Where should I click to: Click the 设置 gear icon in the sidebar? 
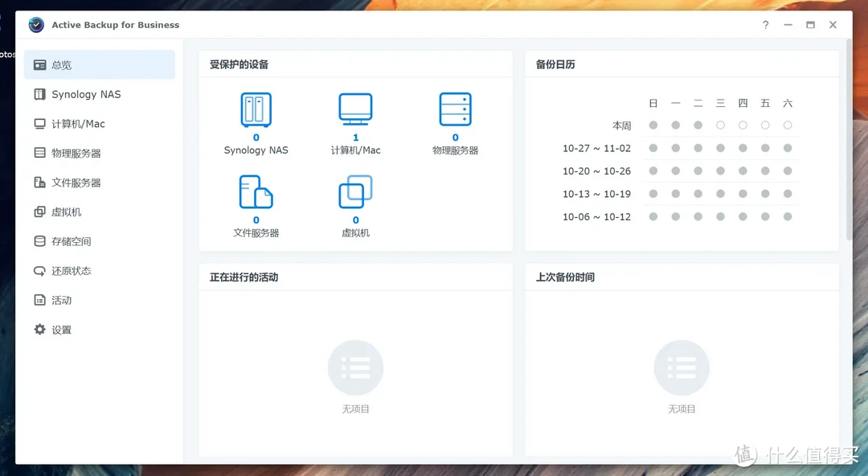tap(38, 329)
